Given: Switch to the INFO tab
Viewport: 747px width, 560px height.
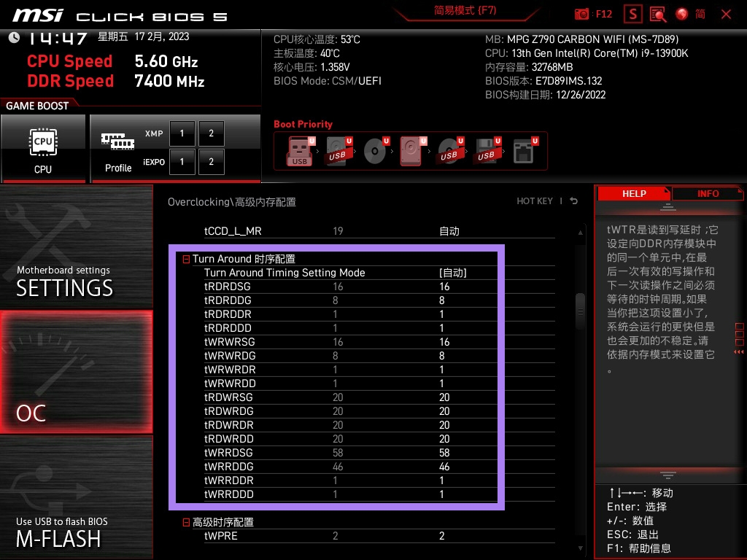Looking at the screenshot, I should tap(708, 194).
